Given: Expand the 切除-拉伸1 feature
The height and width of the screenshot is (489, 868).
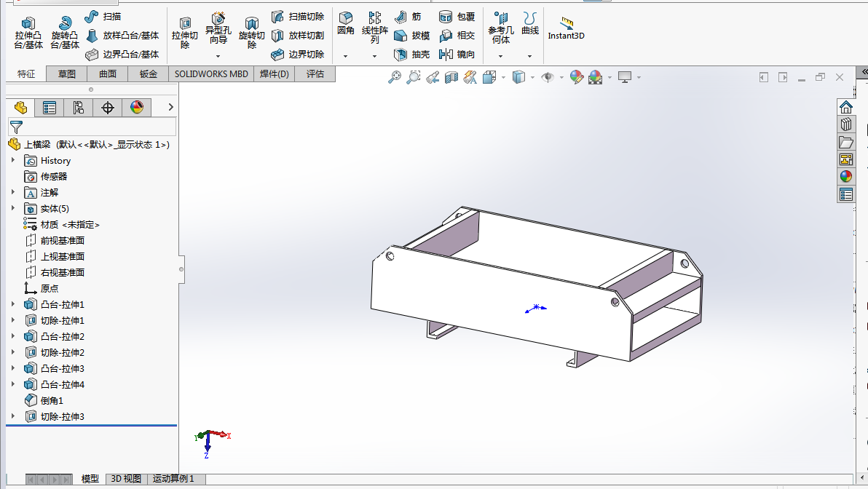Looking at the screenshot, I should click(13, 319).
